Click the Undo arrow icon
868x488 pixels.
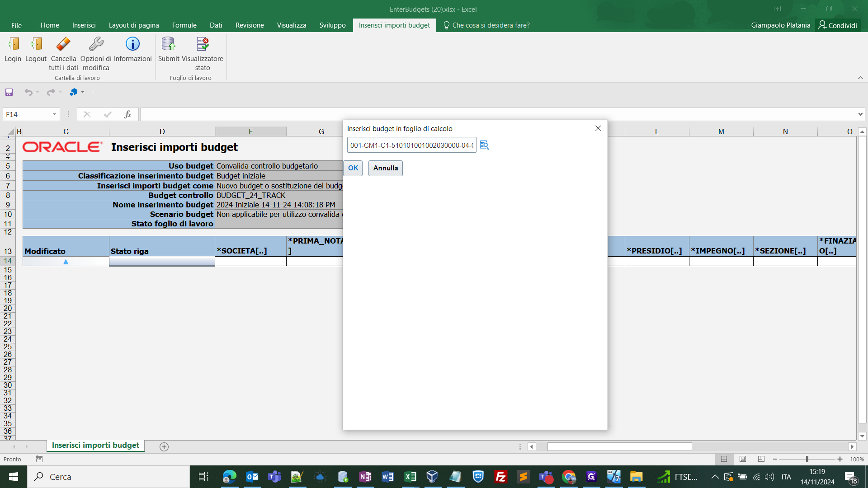tap(28, 92)
